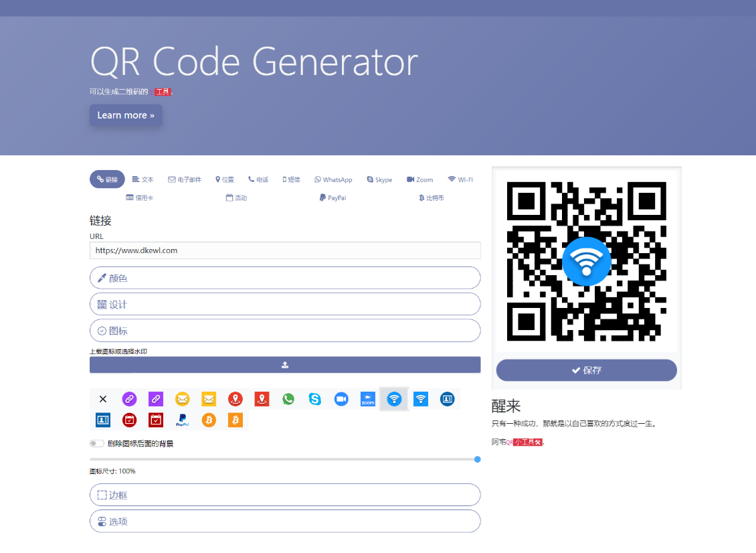Go to the 短信 SMS tab
This screenshot has width=756, height=553.
pos(291,179)
